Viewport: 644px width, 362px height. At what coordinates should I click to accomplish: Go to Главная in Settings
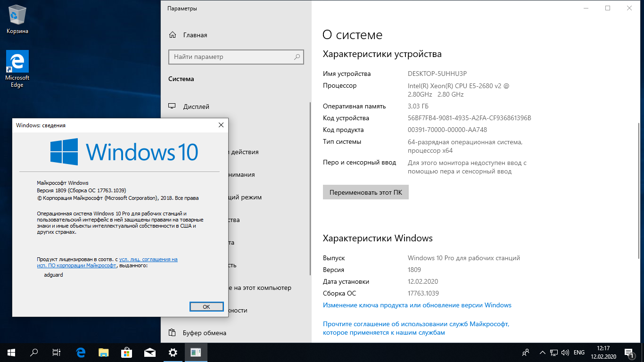point(195,35)
